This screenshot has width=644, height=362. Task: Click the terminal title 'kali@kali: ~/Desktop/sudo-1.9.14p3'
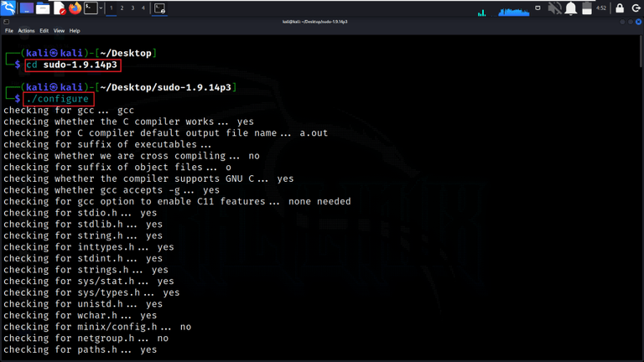click(315, 22)
